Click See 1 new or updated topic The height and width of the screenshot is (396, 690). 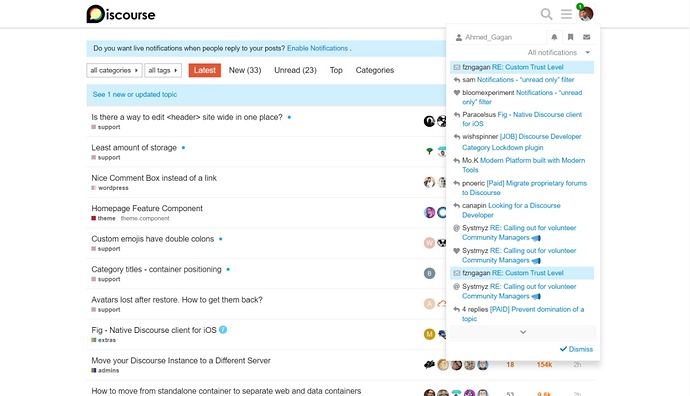click(x=135, y=95)
